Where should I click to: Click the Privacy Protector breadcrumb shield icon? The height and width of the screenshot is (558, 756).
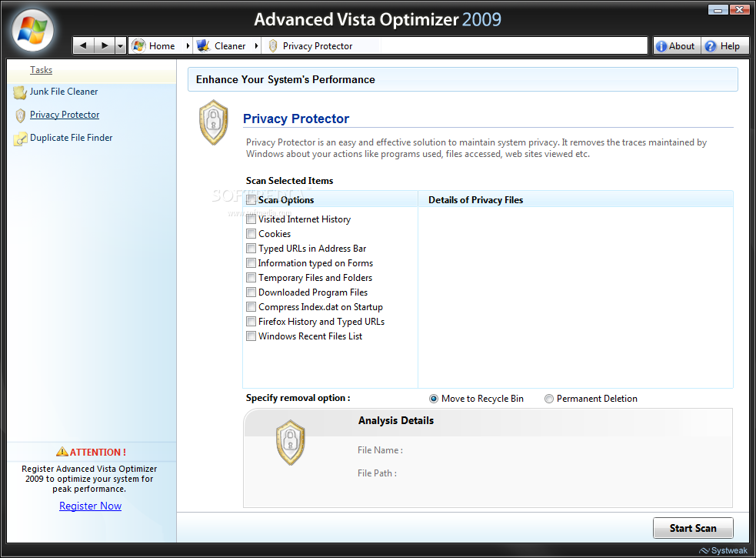pyautogui.click(x=273, y=46)
